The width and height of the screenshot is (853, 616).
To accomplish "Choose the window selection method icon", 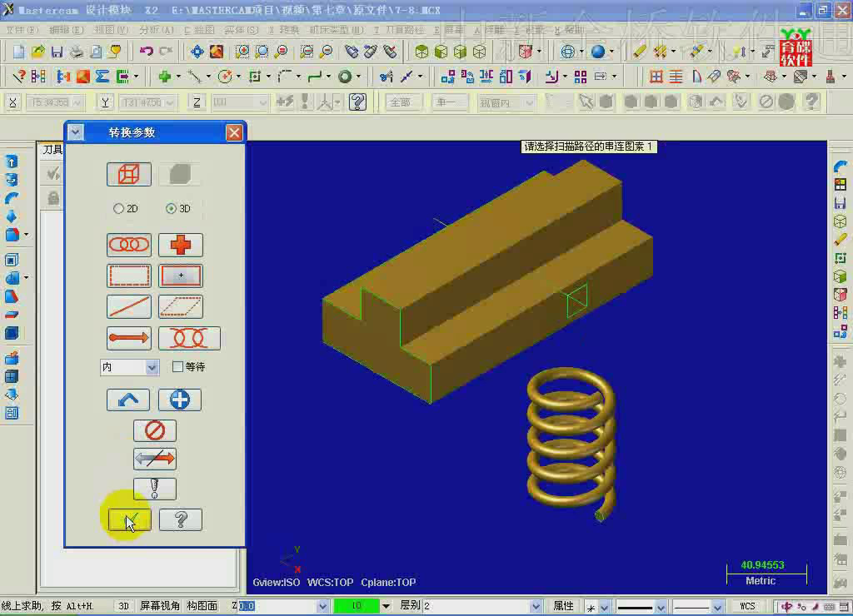I will pos(129,276).
